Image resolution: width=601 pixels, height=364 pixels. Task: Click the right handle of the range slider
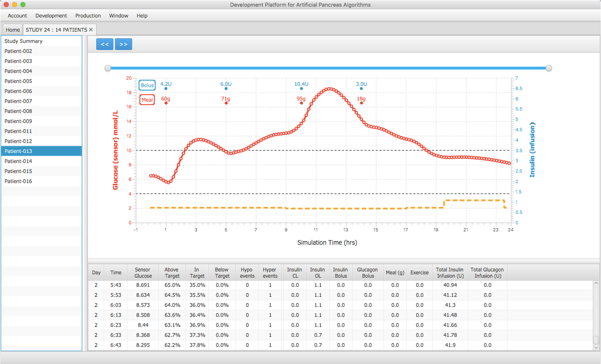pyautogui.click(x=549, y=68)
